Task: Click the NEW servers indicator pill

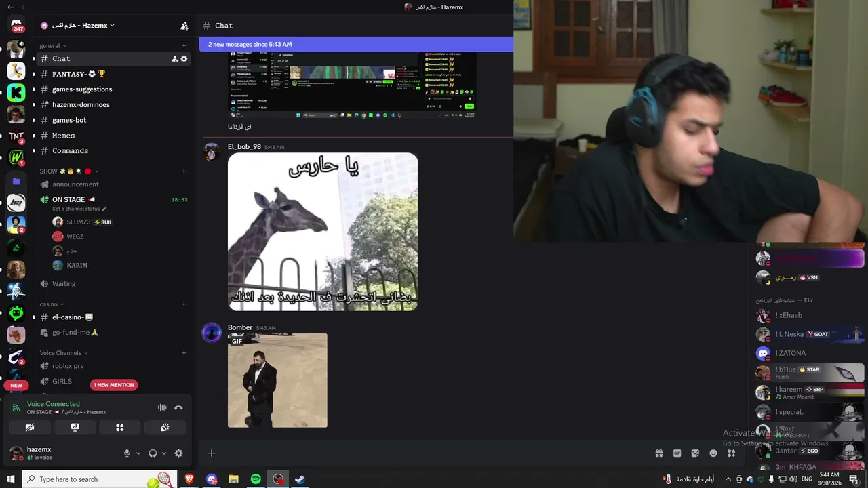Action: [x=16, y=385]
